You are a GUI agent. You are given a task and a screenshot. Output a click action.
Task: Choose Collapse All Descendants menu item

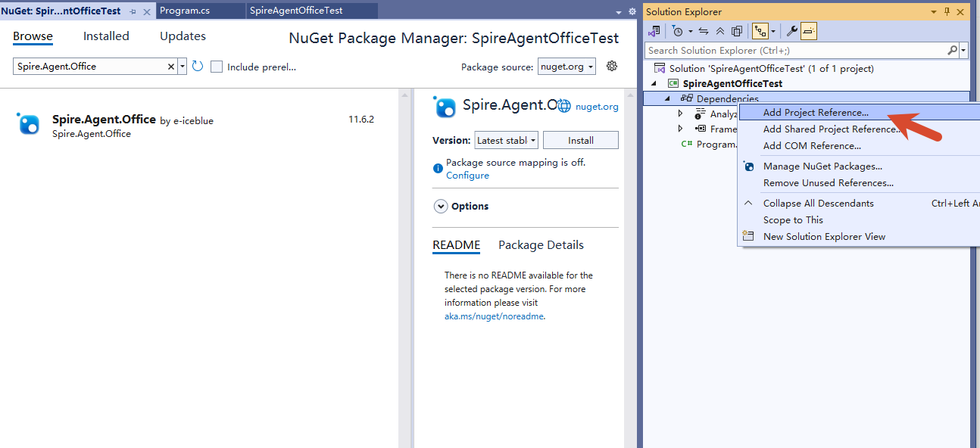859,203
